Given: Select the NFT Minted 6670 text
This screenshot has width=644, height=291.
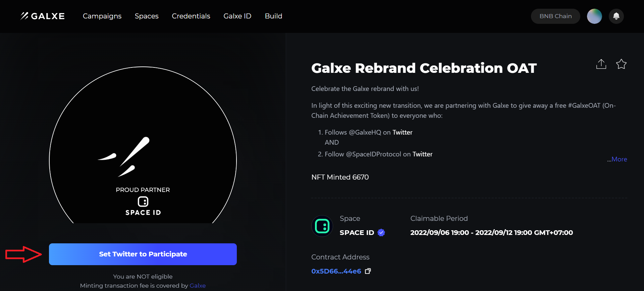Looking at the screenshot, I should 340,177.
